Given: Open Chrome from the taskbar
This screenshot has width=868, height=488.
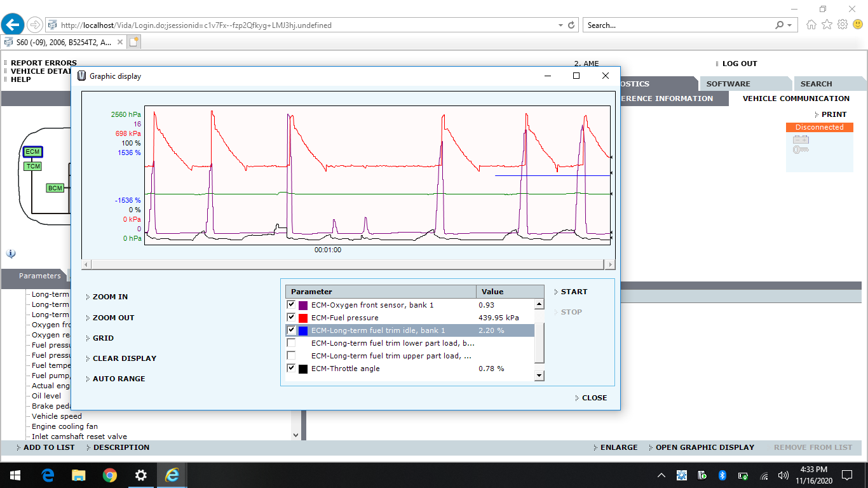Looking at the screenshot, I should [x=109, y=475].
